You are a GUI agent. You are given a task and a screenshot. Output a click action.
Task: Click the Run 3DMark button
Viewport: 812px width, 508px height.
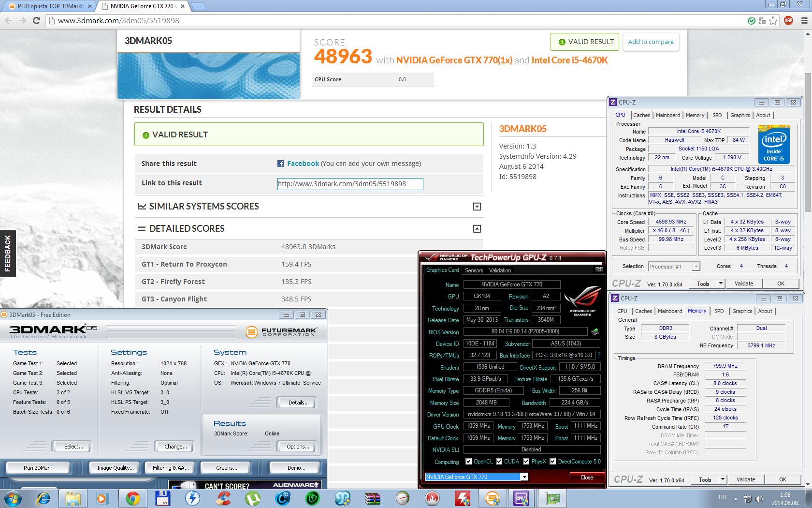(38, 468)
